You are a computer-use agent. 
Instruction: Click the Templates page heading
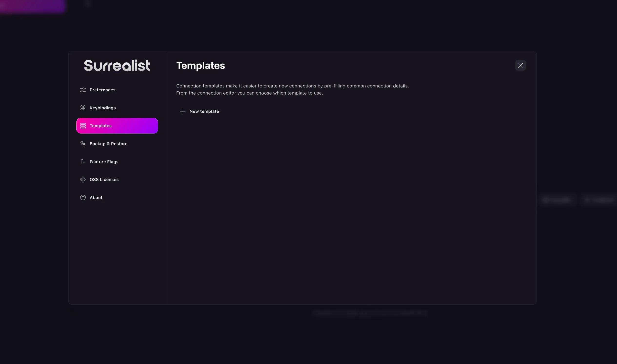(x=200, y=65)
